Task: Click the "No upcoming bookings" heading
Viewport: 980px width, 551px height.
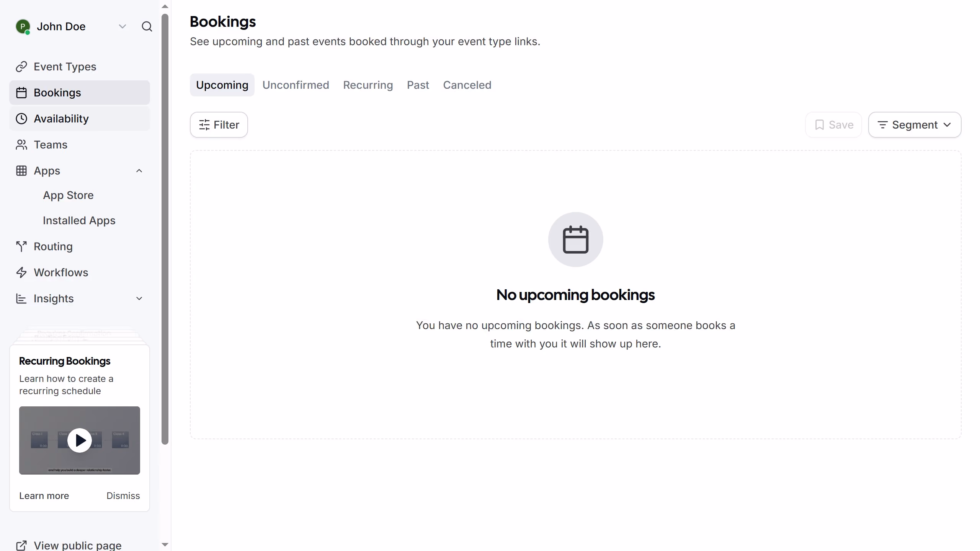Action: (575, 295)
